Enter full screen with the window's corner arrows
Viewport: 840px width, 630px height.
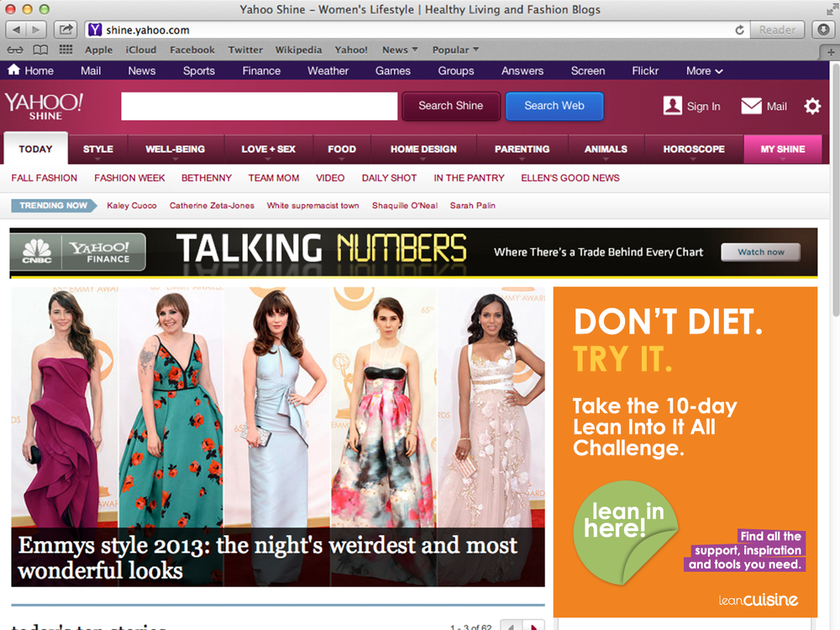tap(831, 9)
